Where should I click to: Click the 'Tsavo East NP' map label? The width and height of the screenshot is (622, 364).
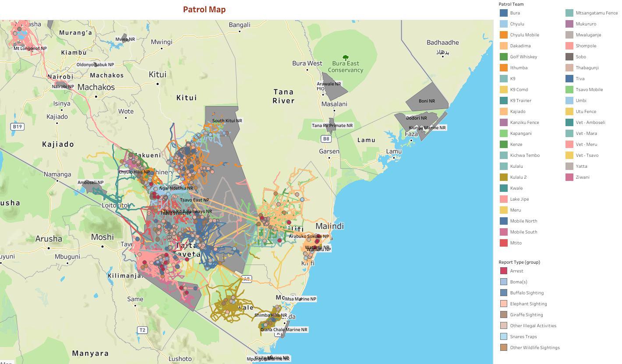tap(194, 200)
